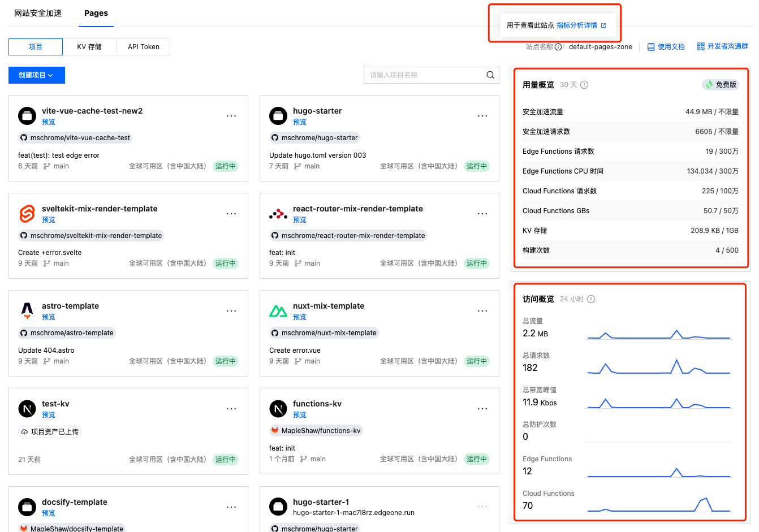This screenshot has width=759, height=532.
Task: Go to the 网站安全加速 tab
Action: pos(38,13)
